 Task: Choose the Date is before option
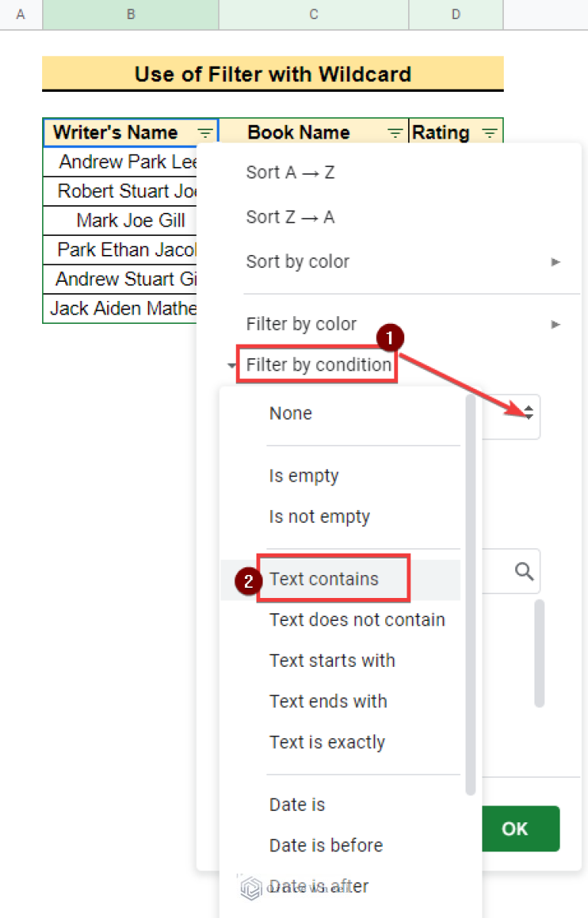(x=326, y=845)
